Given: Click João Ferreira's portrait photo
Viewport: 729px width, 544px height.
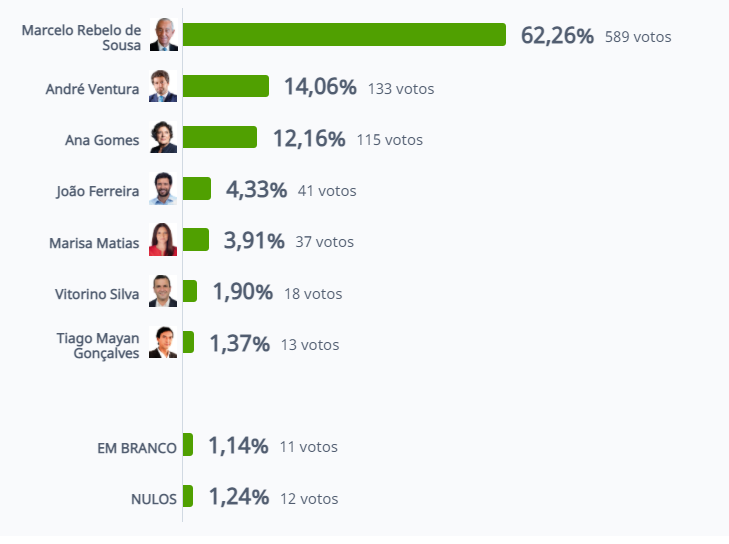Looking at the screenshot, I should (163, 188).
